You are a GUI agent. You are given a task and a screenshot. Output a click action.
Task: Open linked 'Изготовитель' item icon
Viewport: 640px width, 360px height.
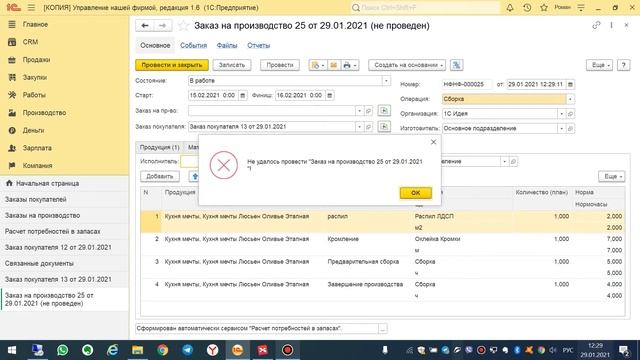[x=571, y=128]
